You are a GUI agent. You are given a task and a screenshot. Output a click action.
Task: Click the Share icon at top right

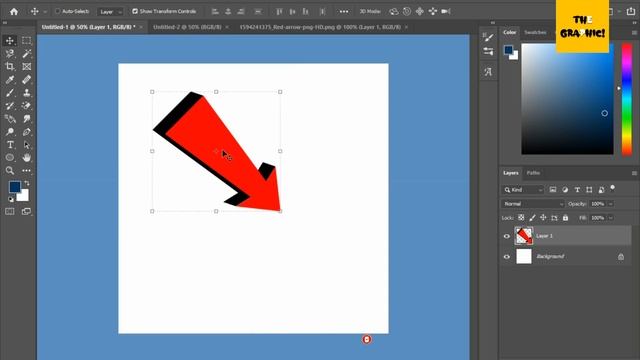[631, 11]
